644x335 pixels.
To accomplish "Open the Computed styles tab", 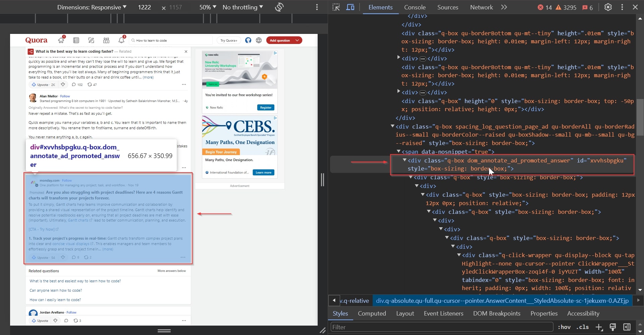I will [x=372, y=314].
